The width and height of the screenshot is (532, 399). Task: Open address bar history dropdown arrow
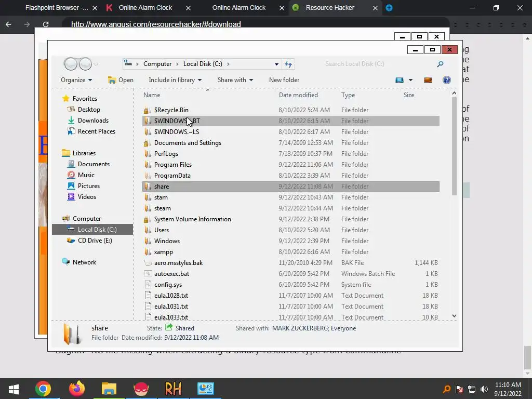click(276, 64)
